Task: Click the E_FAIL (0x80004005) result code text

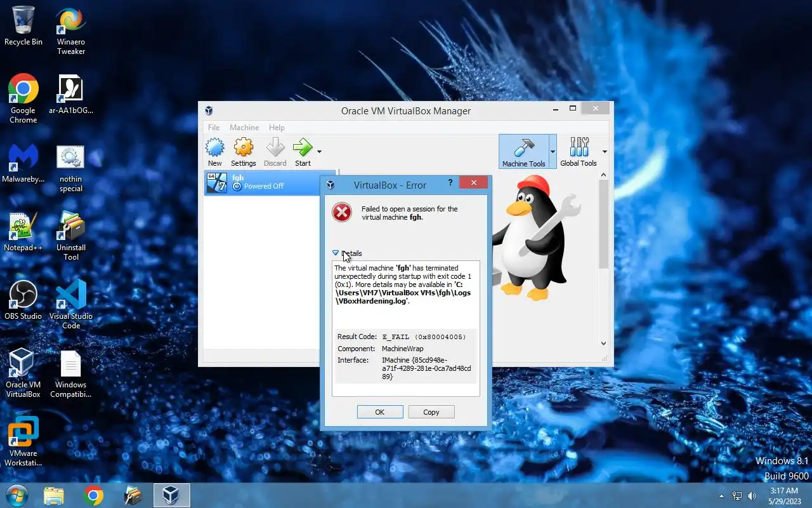Action: pyautogui.click(x=424, y=337)
